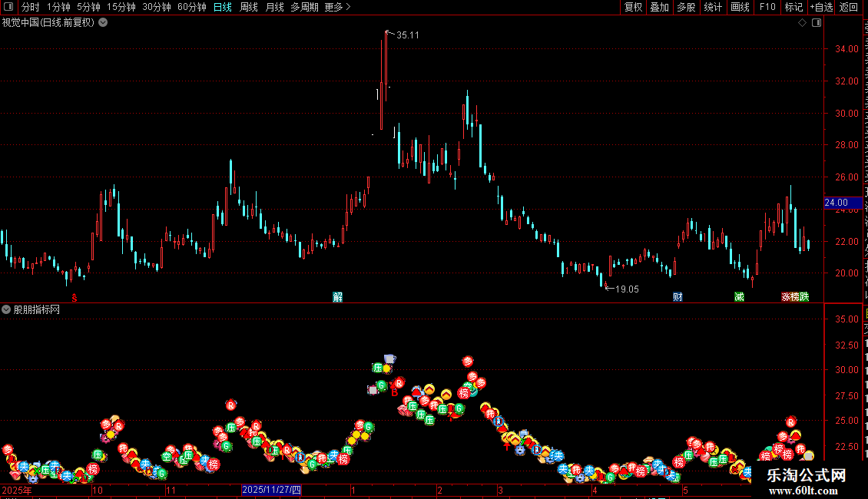This screenshot has height=499, width=868.
Task: Click the 35.11 high price label
Action: [408, 35]
